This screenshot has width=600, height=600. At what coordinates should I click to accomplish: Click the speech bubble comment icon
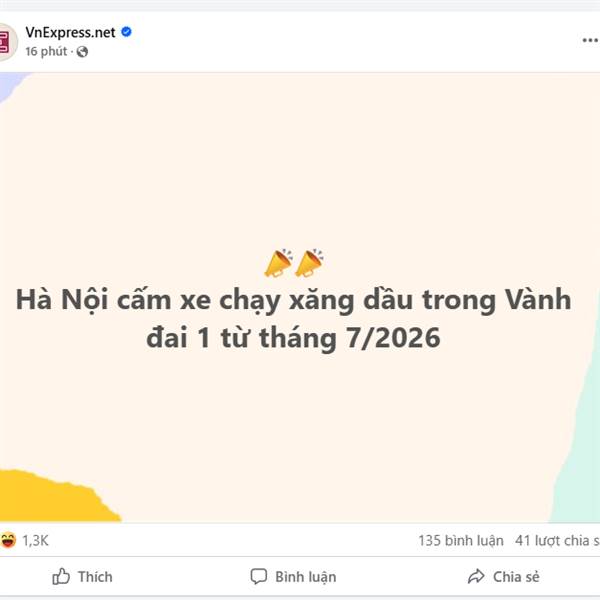(x=259, y=576)
